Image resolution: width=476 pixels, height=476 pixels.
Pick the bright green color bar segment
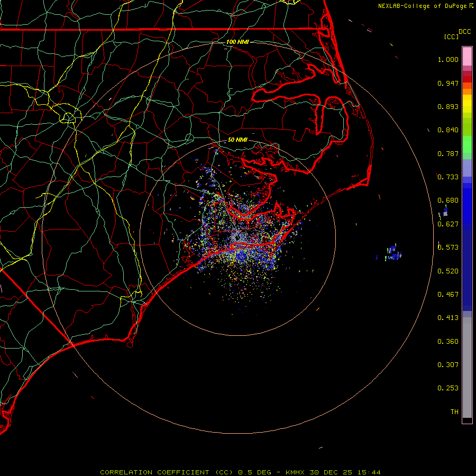pos(467,144)
